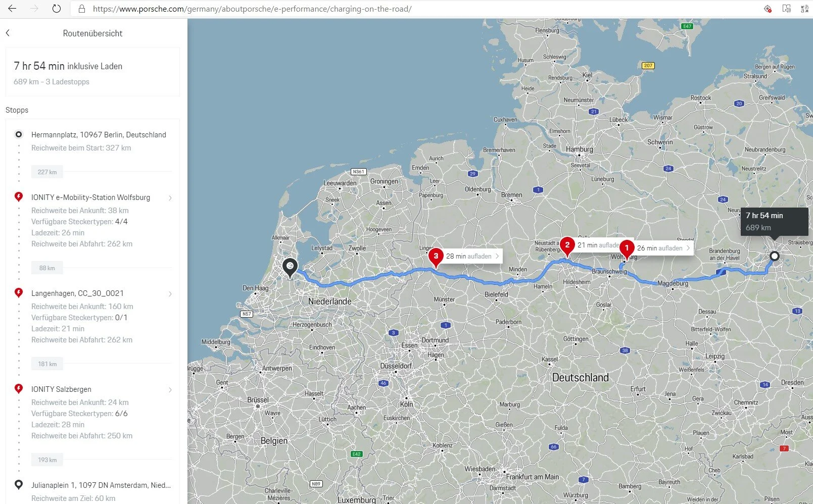
Task: Click the red charger icon for IONITY Salzbergen
Action: (x=19, y=388)
